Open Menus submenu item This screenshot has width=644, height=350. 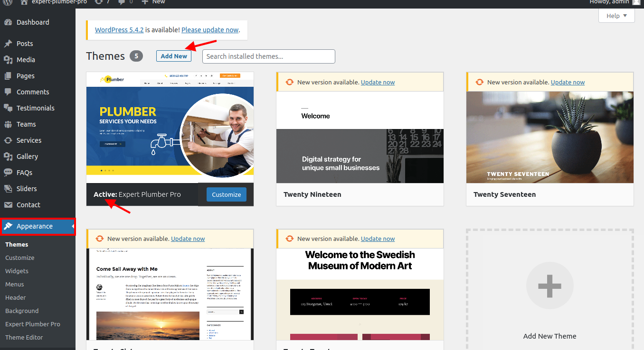coord(14,284)
